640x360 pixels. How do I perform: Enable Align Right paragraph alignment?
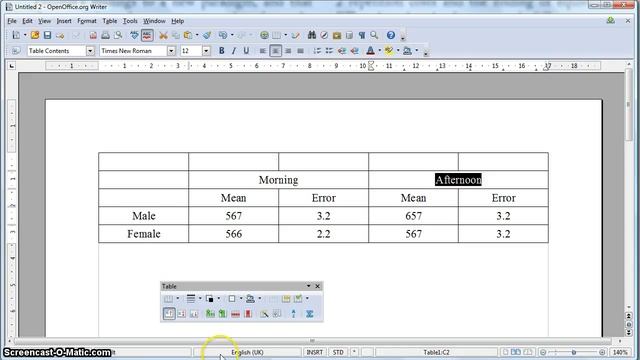[288, 51]
